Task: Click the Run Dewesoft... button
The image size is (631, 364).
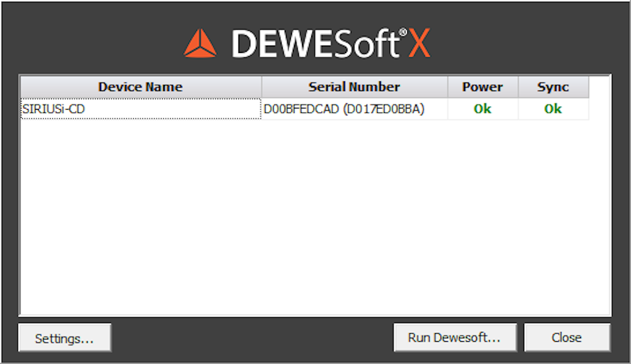Action: [455, 338]
